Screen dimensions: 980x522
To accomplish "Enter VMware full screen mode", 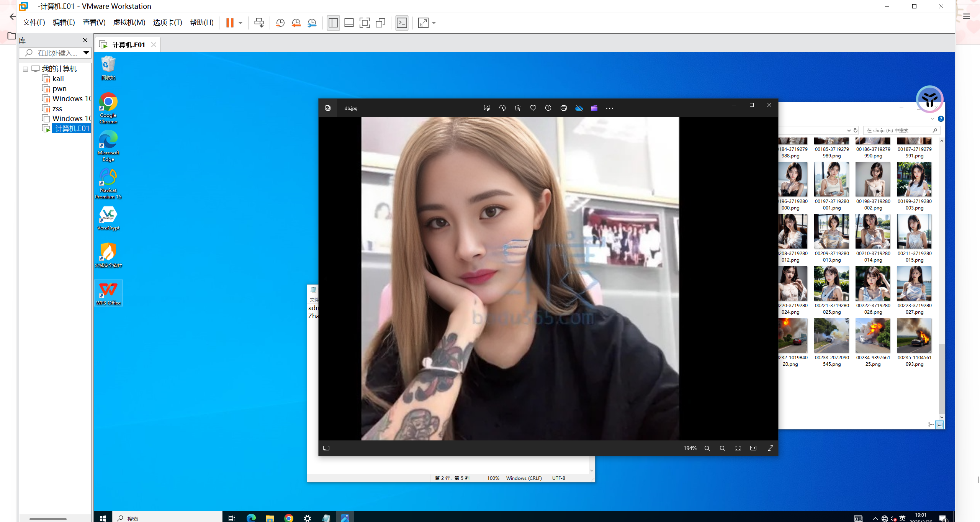I will pyautogui.click(x=365, y=23).
